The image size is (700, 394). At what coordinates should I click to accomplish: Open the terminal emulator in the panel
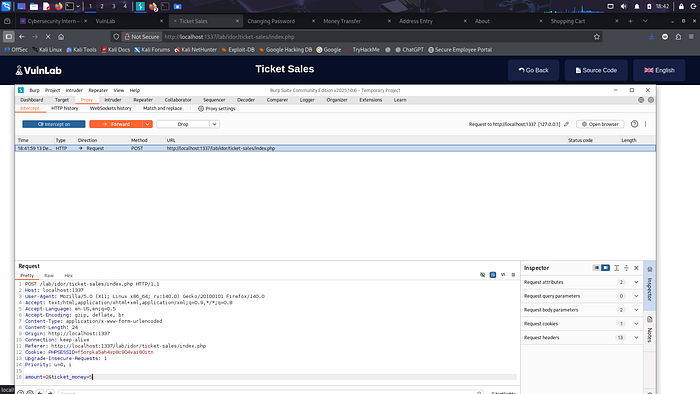click(x=70, y=6)
